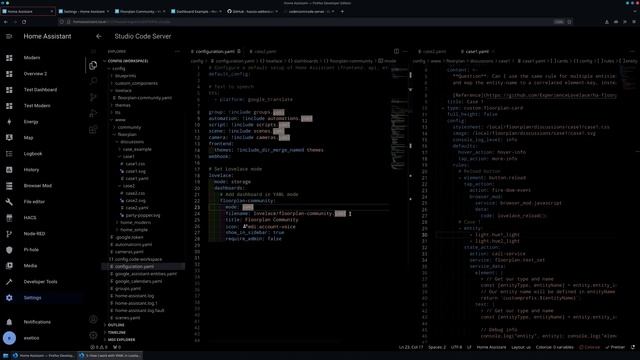640x360 pixels.
Task: Open Home Assistant Settings
Action: pos(32,298)
